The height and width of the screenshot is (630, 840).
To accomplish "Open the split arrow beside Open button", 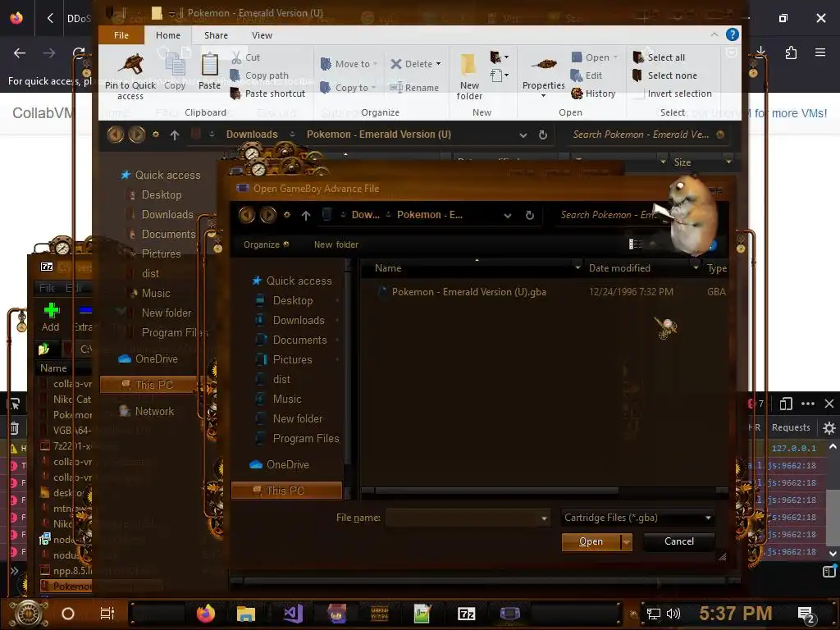I will (626, 542).
